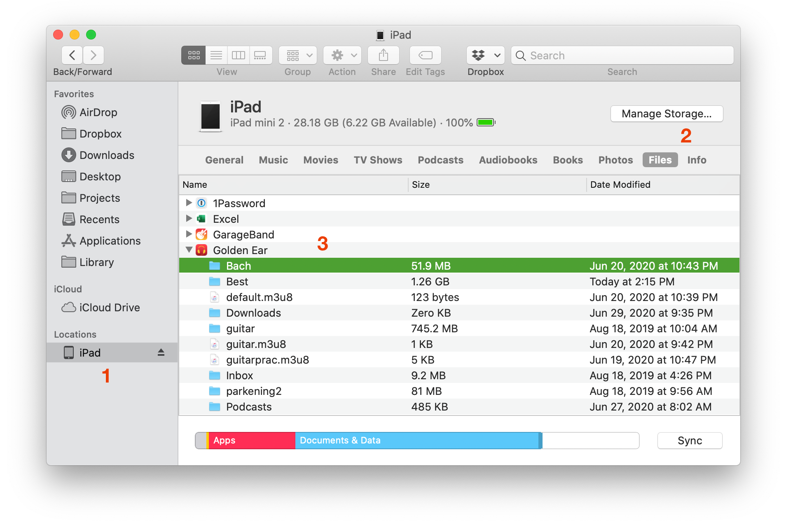Go forward with the Forward arrow button
786x532 pixels.
94,55
